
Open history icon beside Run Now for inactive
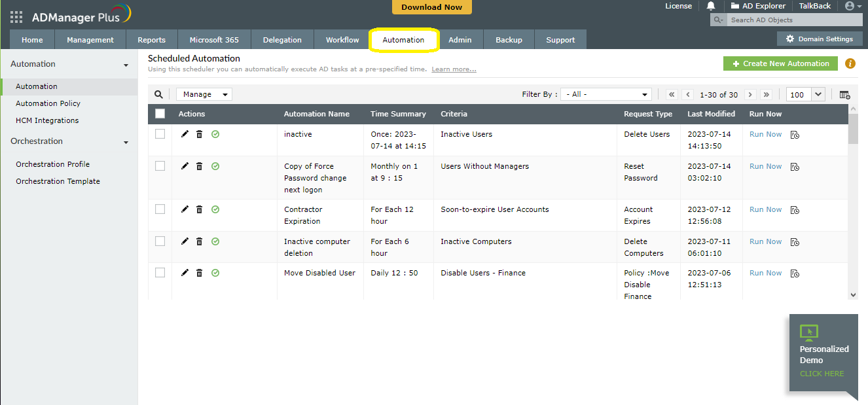(x=795, y=135)
